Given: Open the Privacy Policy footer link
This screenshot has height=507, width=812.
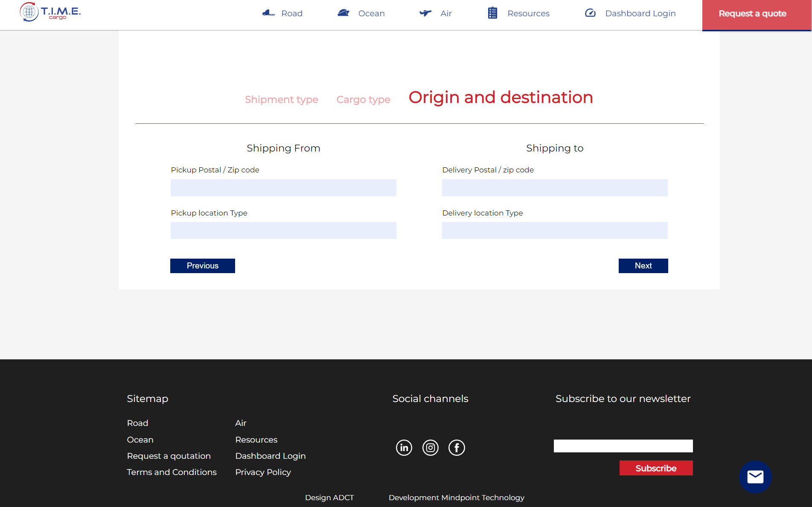Looking at the screenshot, I should click(263, 472).
